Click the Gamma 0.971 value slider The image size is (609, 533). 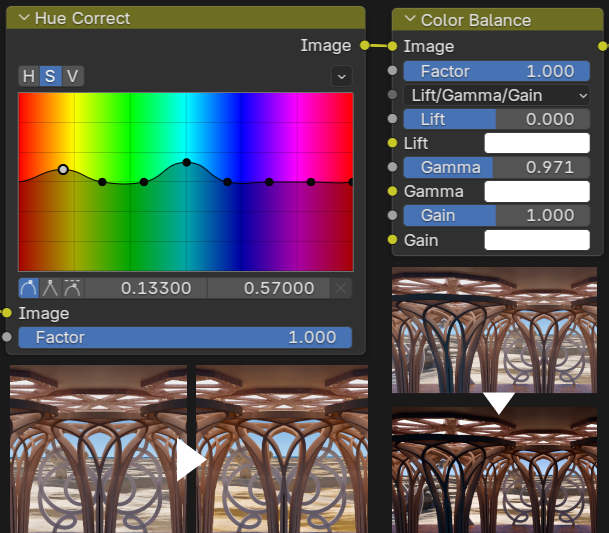[497, 167]
